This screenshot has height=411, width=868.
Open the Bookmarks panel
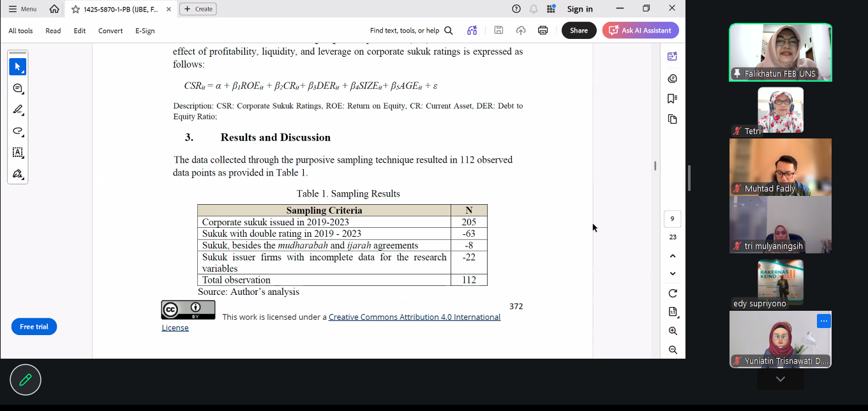(672, 99)
